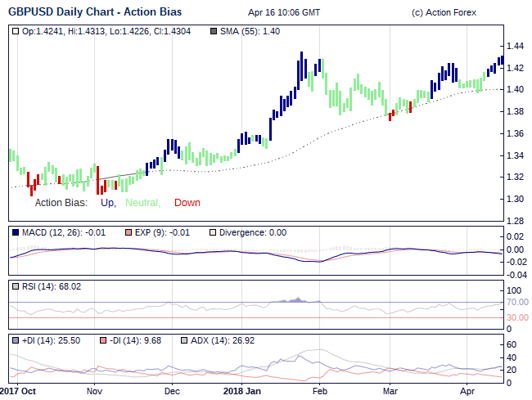Click the "Up," Action Bias label
This screenshot has height=400, width=532.
109,203
